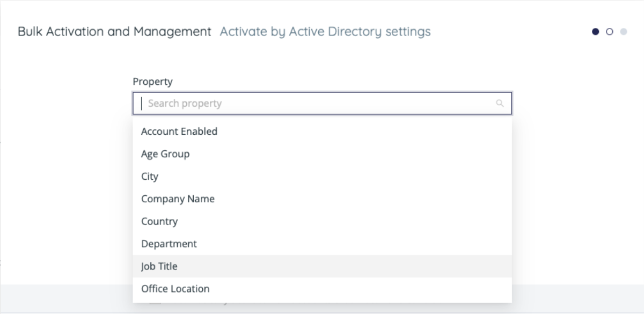The image size is (644, 314).
Task: Click Activate by Active Directory settings subtitle
Action: 325,32
